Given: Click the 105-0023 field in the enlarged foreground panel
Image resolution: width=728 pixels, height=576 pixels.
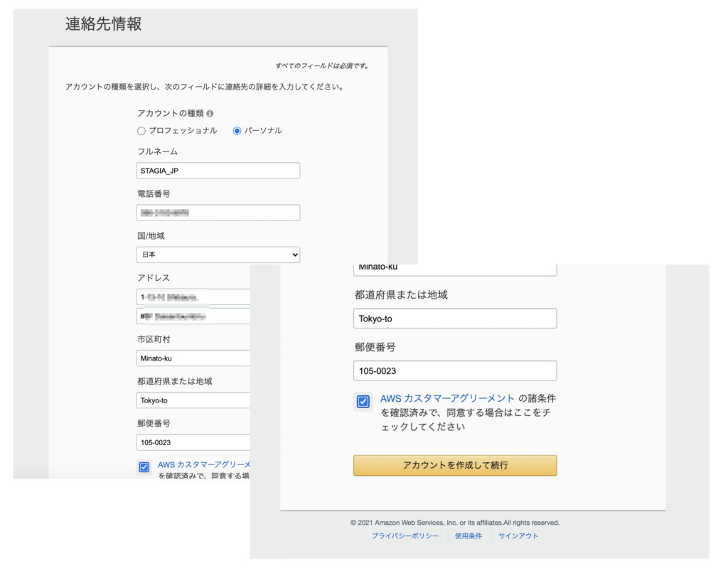Looking at the screenshot, I should point(454,371).
